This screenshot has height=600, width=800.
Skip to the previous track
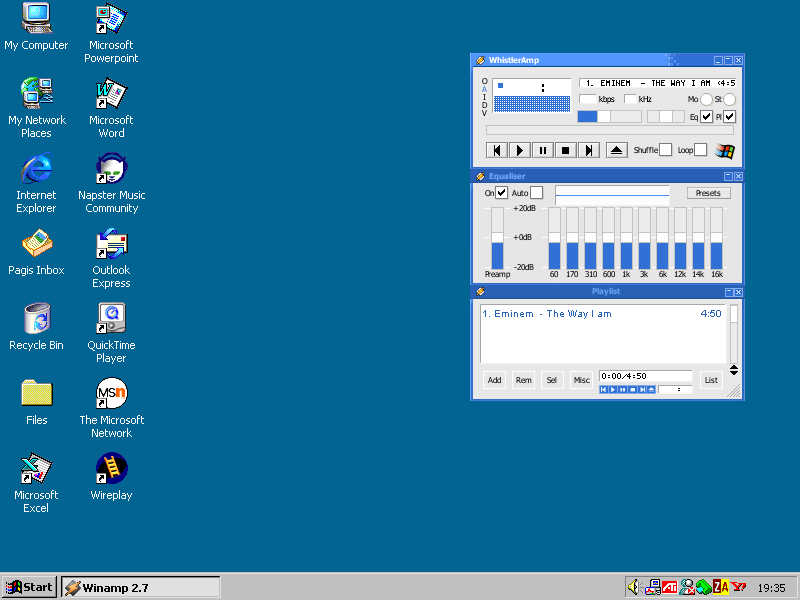pyautogui.click(x=496, y=150)
